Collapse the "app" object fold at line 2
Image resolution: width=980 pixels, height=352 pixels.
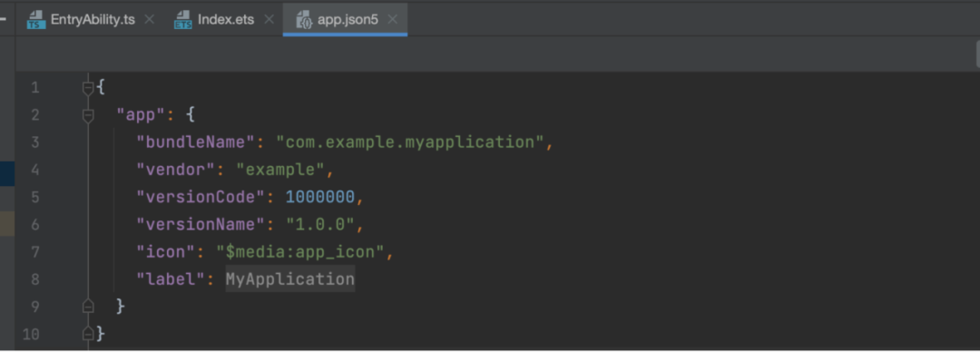tap(88, 115)
